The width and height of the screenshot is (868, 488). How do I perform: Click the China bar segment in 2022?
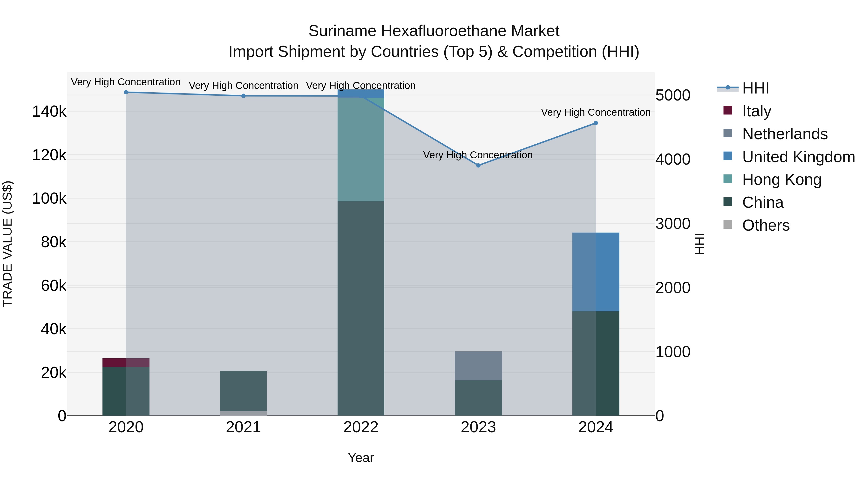coord(361,308)
